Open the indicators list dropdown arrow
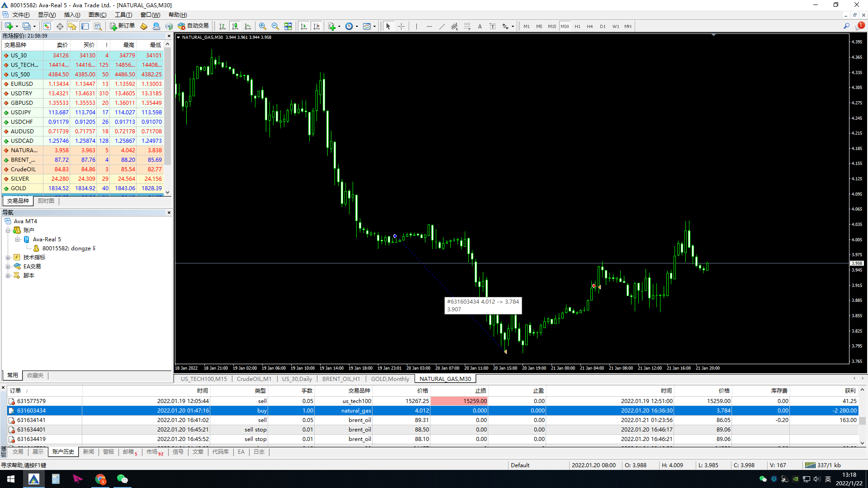Image resolution: width=868 pixels, height=488 pixels. coord(339,26)
